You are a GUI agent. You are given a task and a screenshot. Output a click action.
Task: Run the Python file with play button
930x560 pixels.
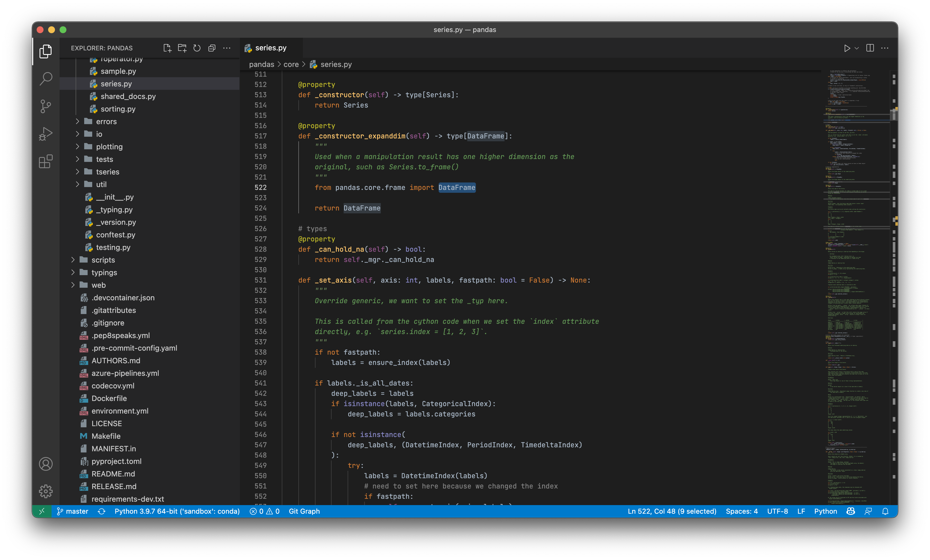point(847,48)
